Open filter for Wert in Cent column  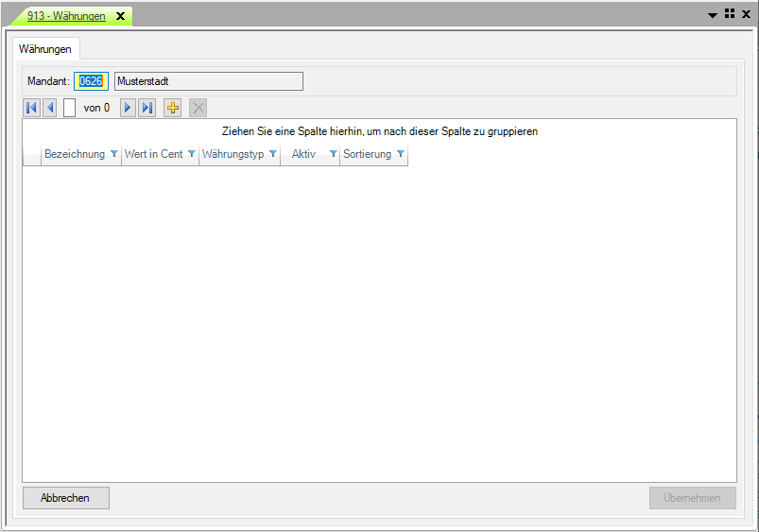(x=191, y=154)
